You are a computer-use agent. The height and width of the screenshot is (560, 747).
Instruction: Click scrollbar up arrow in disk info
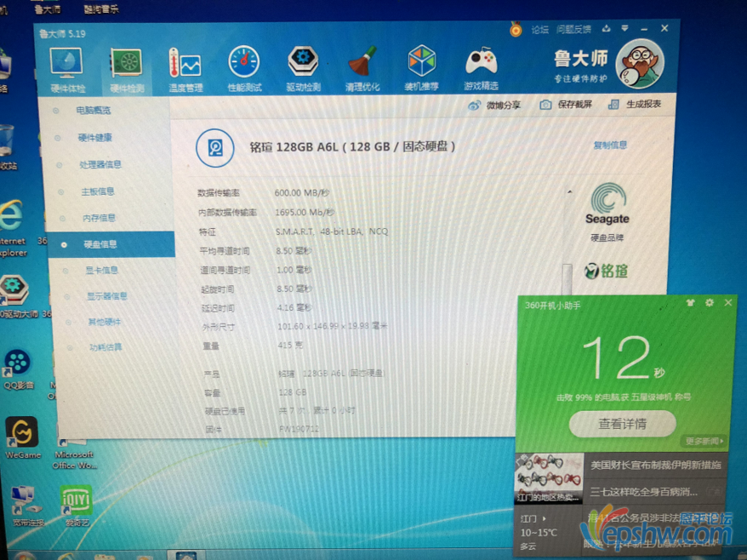click(x=569, y=192)
